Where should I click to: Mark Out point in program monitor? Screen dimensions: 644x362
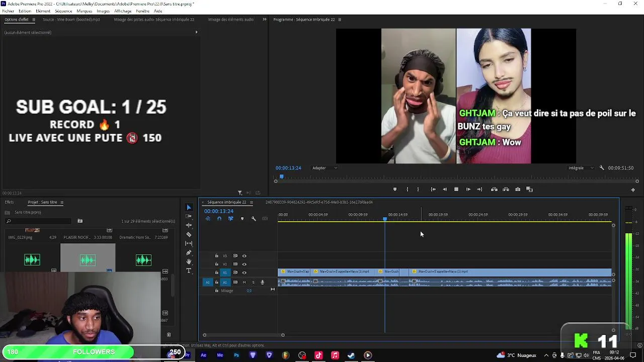click(x=418, y=190)
